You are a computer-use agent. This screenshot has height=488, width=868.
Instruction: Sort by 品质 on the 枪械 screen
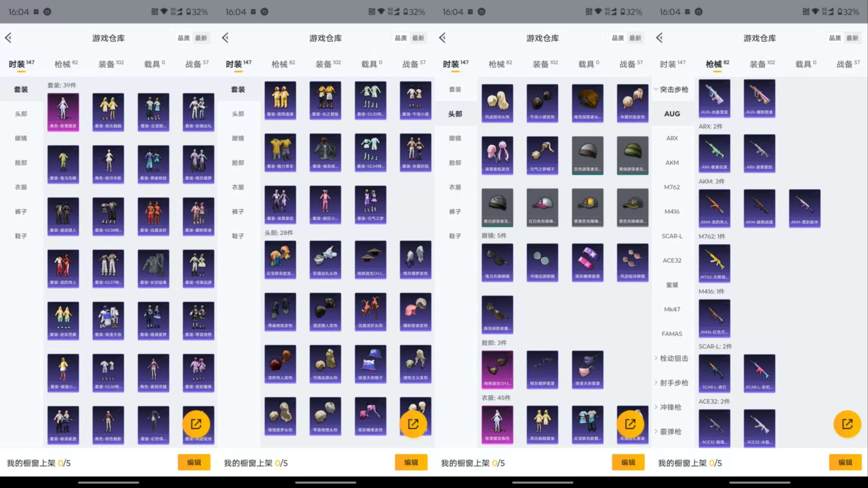click(835, 38)
